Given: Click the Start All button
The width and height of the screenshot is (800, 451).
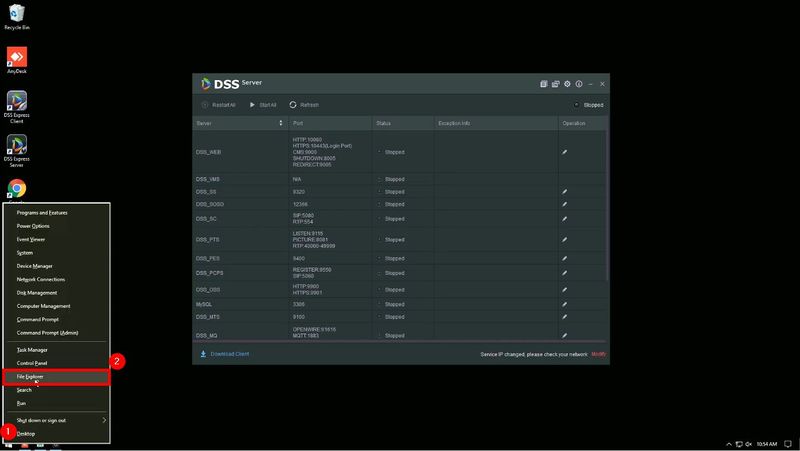Looking at the screenshot, I should (263, 105).
